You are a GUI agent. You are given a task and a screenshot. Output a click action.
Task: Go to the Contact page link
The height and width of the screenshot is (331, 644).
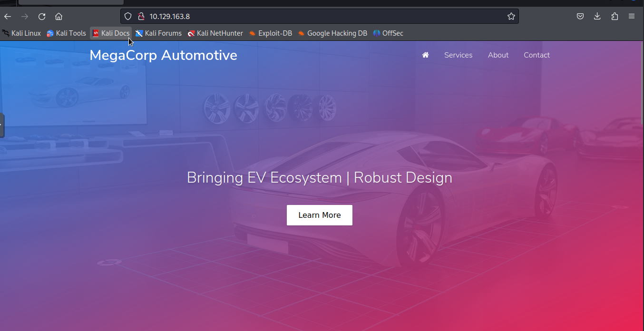coord(537,55)
